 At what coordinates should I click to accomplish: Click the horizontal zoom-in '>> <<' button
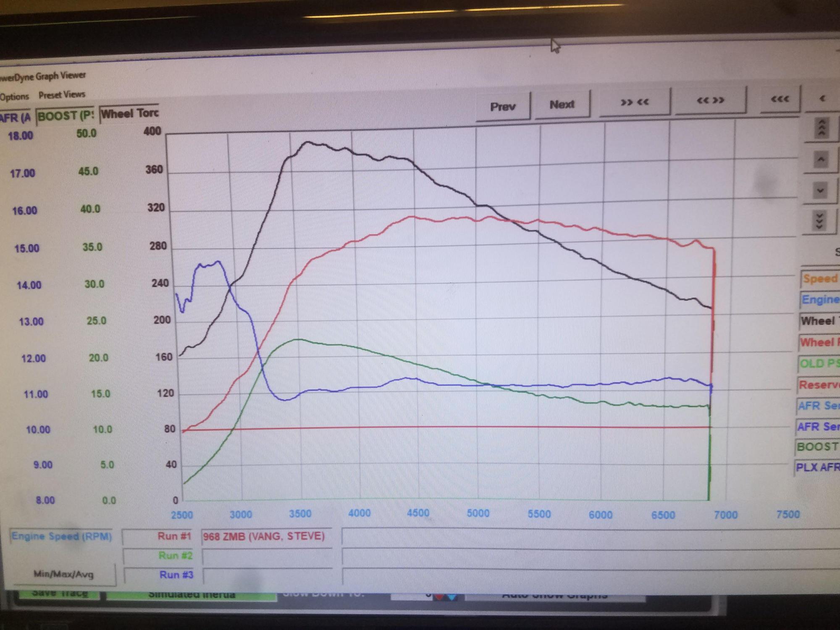click(635, 103)
